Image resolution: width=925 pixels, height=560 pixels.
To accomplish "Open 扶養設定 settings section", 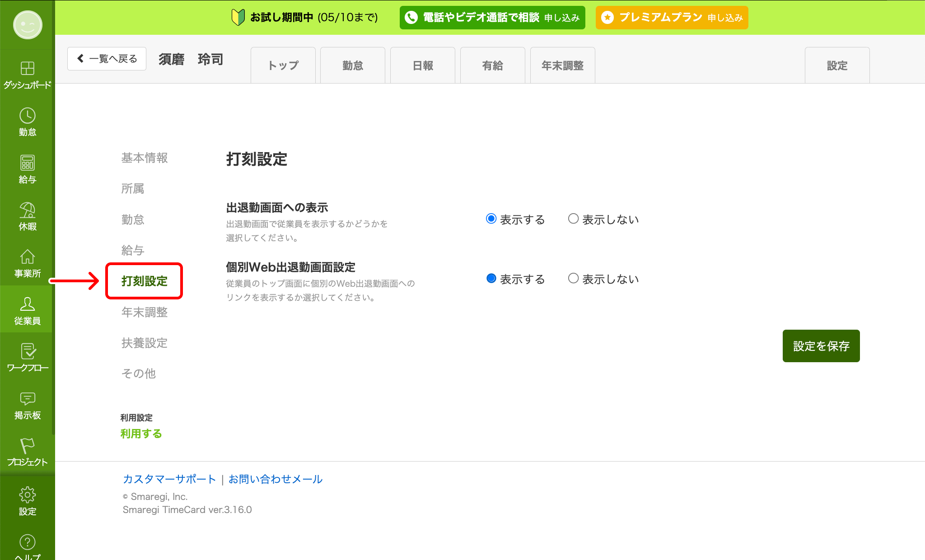I will [145, 343].
